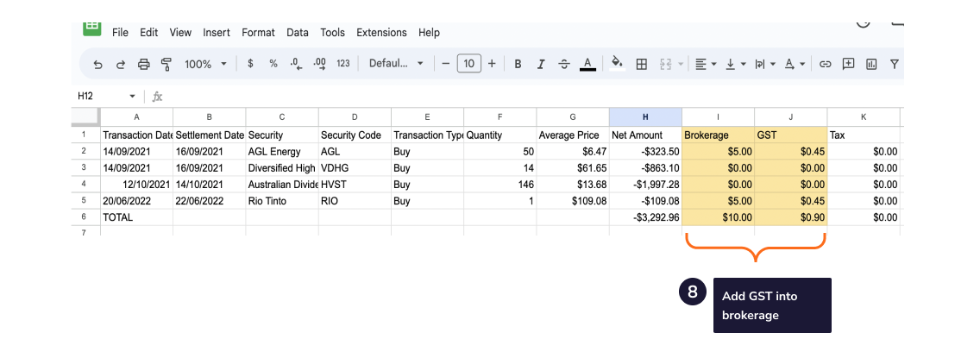Open the Name box dropdown arrow

coord(132,97)
